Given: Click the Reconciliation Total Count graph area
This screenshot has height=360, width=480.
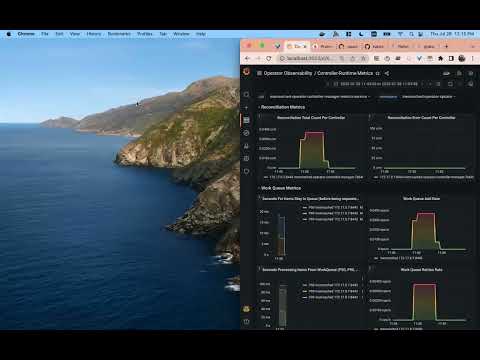Looking at the screenshot, I should pyautogui.click(x=317, y=148).
